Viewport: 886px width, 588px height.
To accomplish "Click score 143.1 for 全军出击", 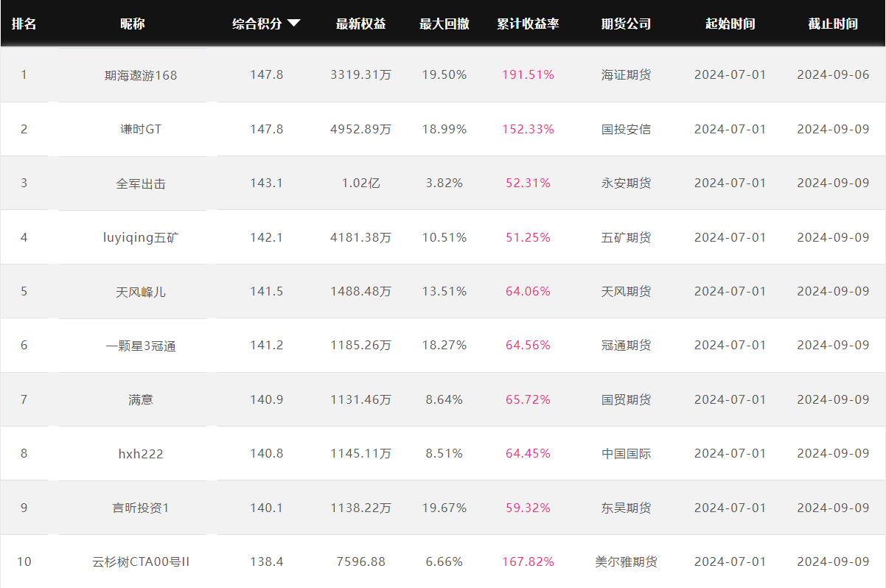I will coord(266,183).
